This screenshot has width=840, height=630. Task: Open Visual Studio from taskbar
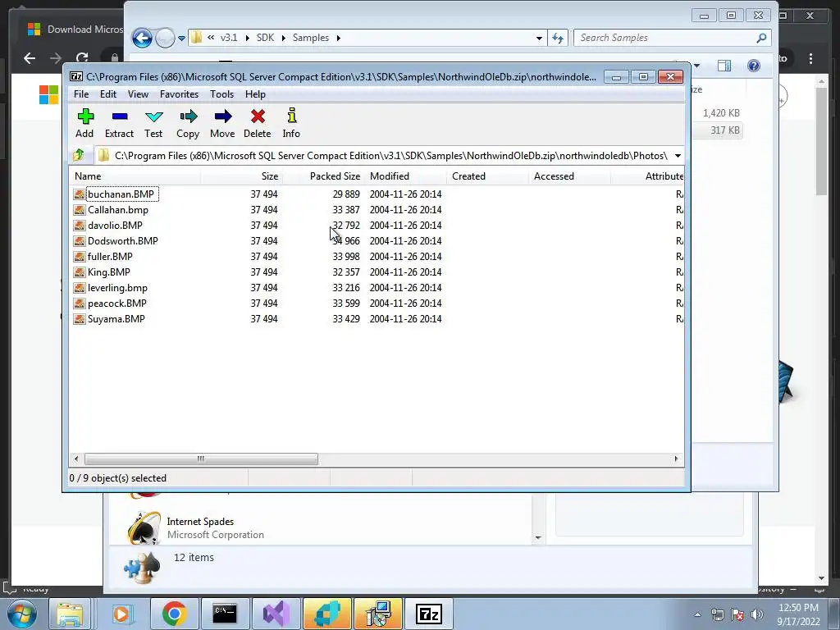pos(276,614)
